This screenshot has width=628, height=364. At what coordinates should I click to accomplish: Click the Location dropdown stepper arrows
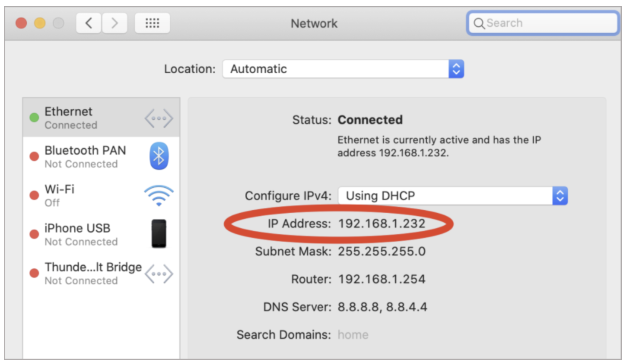(456, 69)
